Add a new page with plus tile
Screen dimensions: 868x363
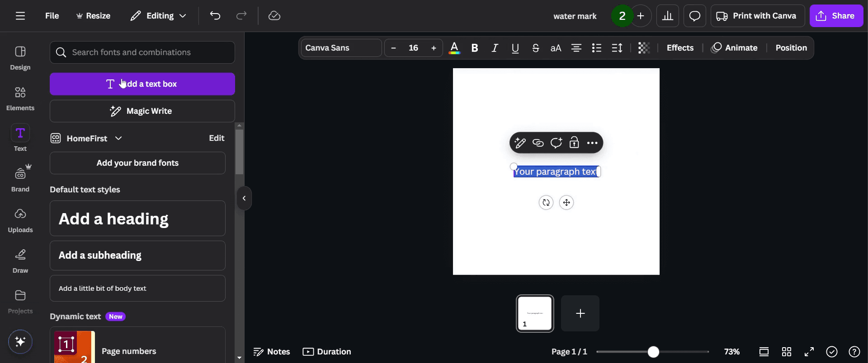coord(580,313)
